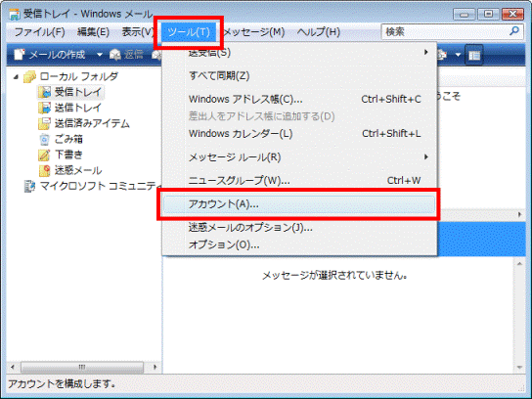The image size is (532, 399).
Task: Click the メッセージが選択されていません text
Action: 334,275
